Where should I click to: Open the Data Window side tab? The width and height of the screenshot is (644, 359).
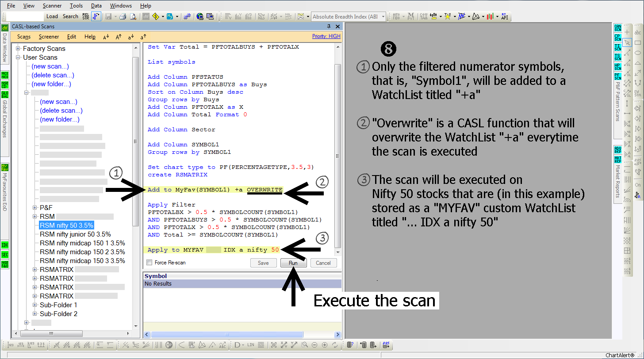coord(5,47)
